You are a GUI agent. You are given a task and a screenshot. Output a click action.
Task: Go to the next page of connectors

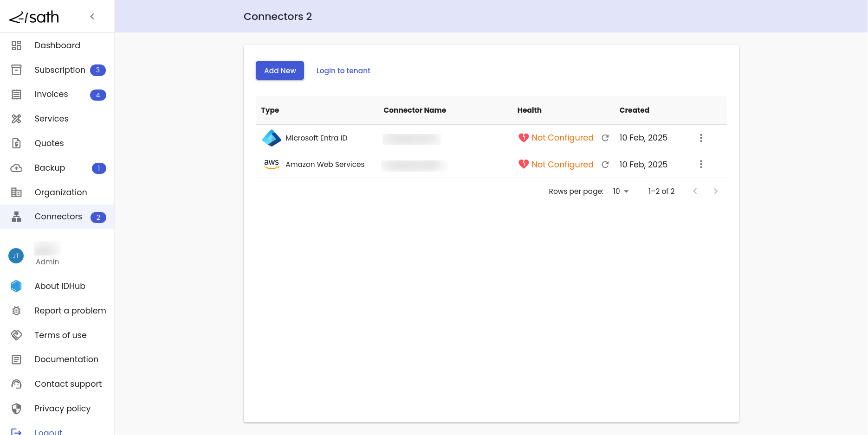point(715,191)
